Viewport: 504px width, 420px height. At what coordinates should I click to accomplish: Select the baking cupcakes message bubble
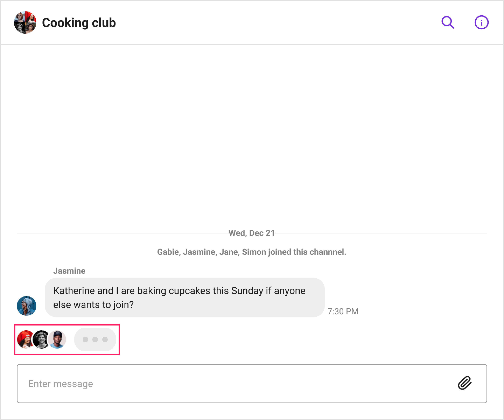point(185,298)
